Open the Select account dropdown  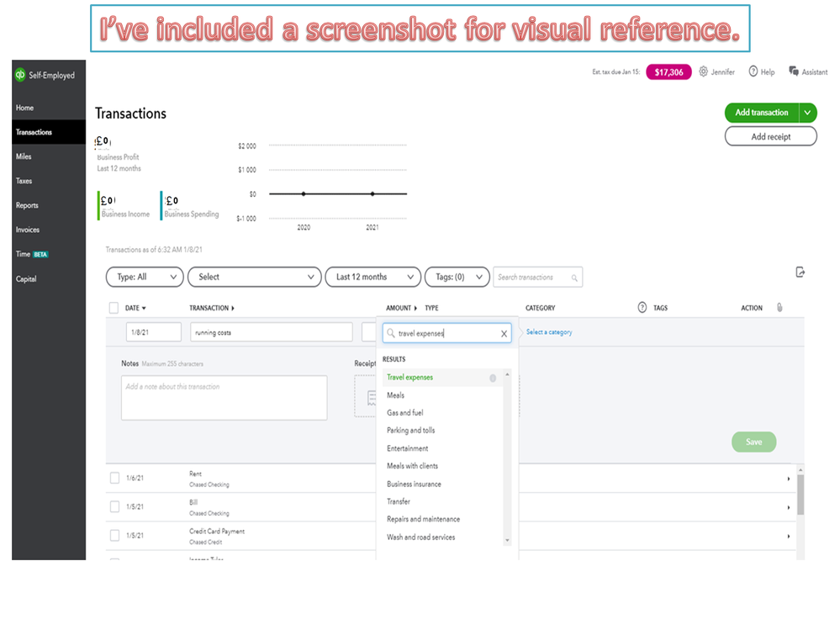click(255, 277)
